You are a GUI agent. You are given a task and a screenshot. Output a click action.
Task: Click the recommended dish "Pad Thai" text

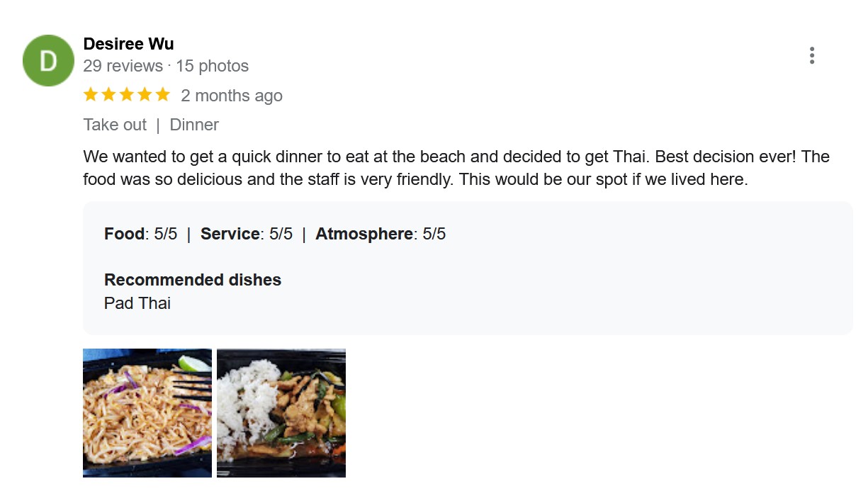[137, 303]
